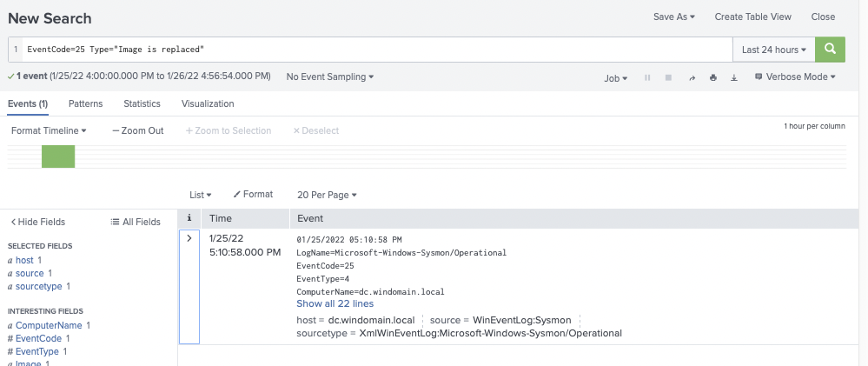Click host value dc.windomain.local
Viewport: 868px width, 366px height.
click(x=371, y=320)
